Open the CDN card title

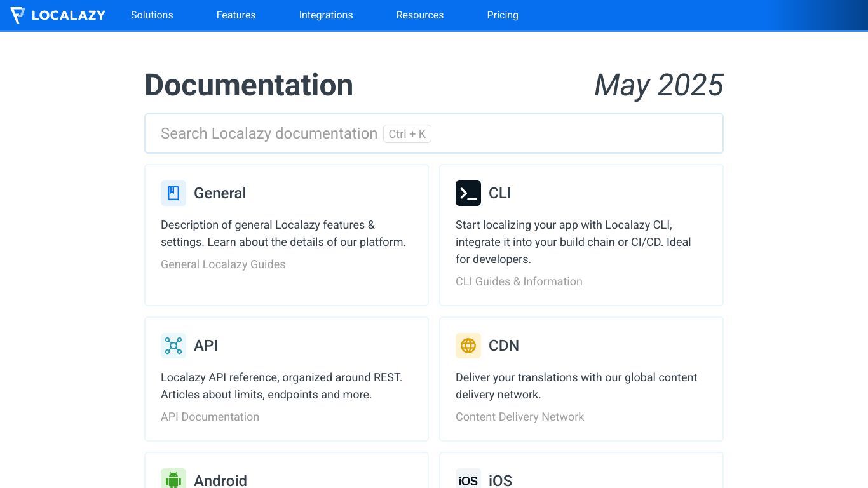pyautogui.click(x=504, y=346)
